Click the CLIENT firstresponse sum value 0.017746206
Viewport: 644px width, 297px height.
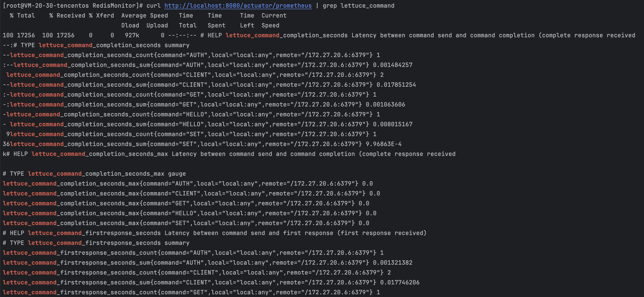(400, 282)
